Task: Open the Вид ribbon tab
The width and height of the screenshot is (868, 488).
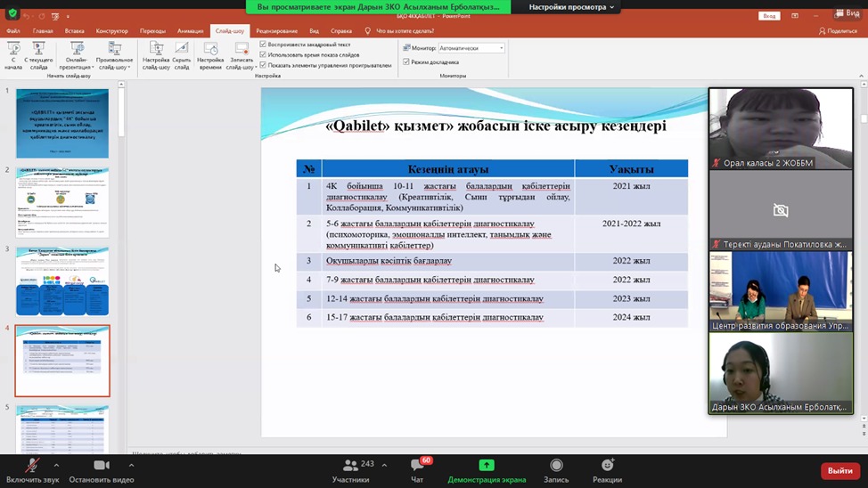Action: (x=314, y=31)
